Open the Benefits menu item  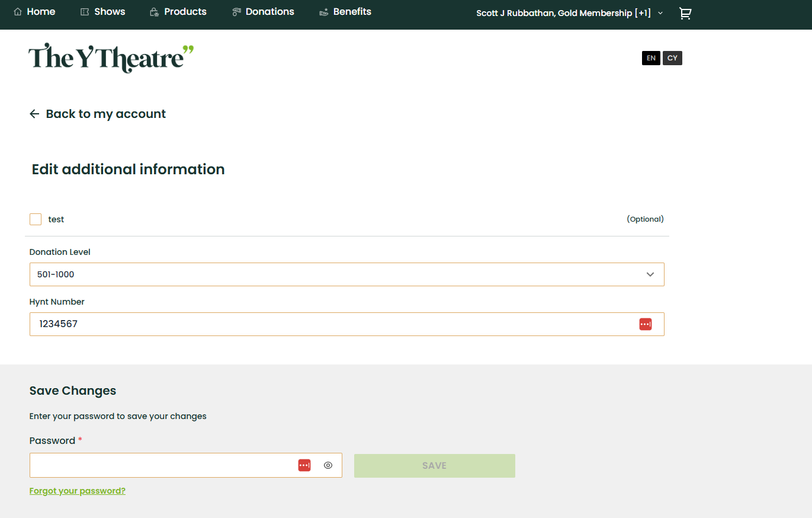tap(345, 12)
